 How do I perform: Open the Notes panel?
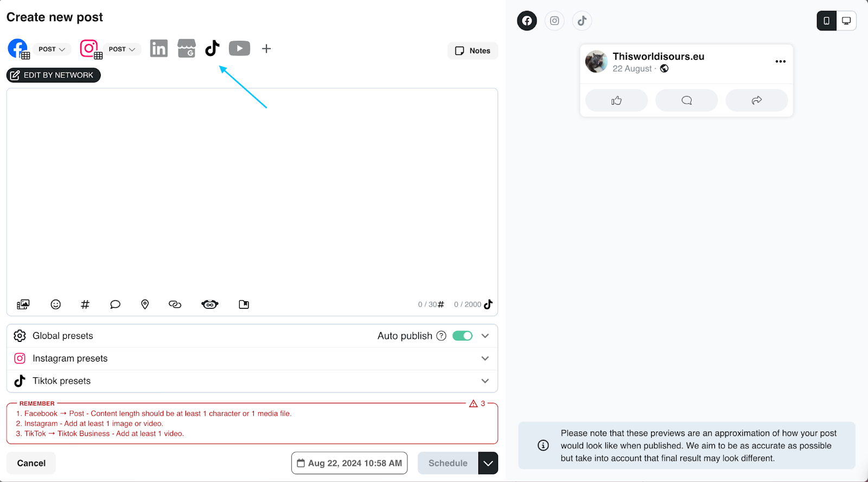[x=473, y=50]
